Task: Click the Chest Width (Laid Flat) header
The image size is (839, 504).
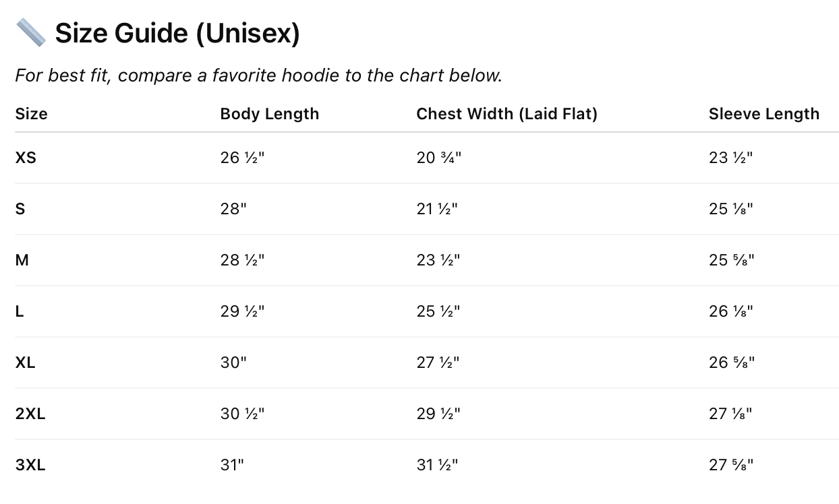Action: tap(507, 114)
